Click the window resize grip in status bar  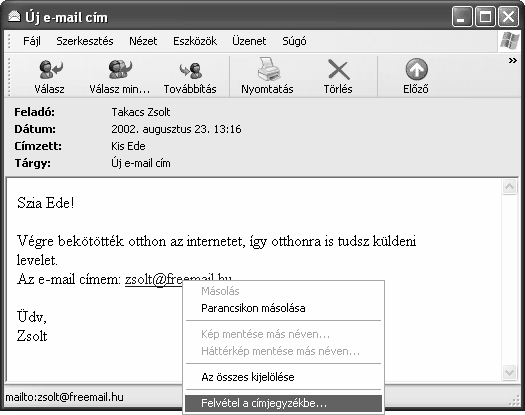(514, 401)
